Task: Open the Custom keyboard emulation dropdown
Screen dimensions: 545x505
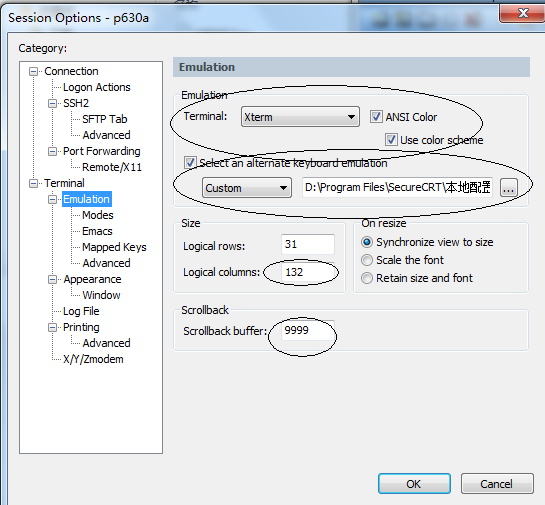Action: (247, 188)
